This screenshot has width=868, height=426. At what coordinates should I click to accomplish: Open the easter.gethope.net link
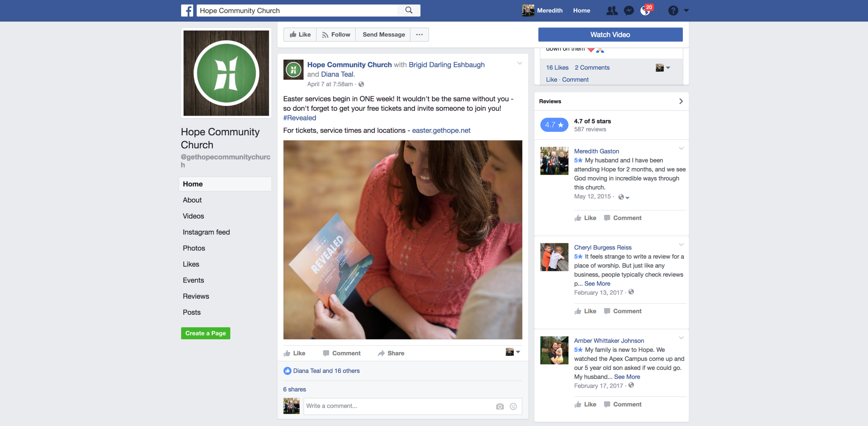441,130
